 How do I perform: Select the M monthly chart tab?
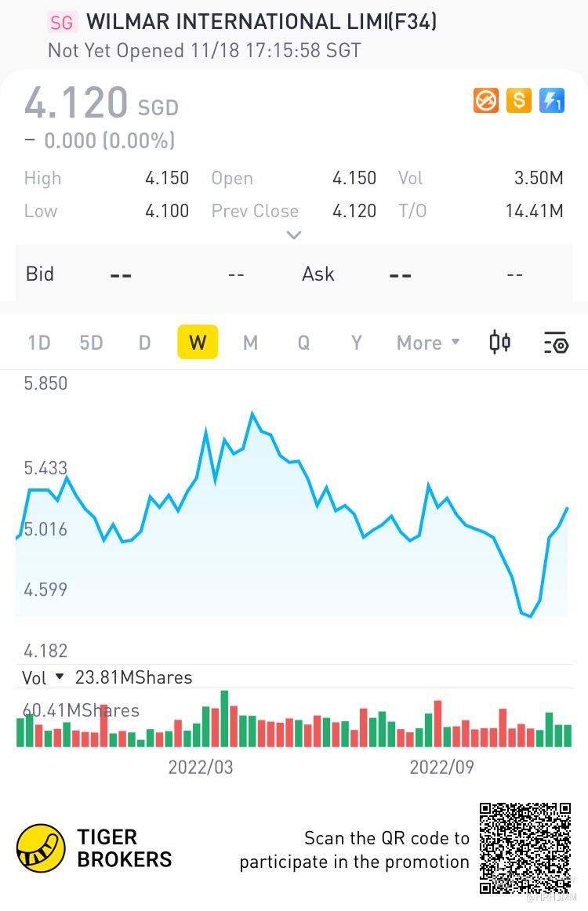tap(250, 343)
